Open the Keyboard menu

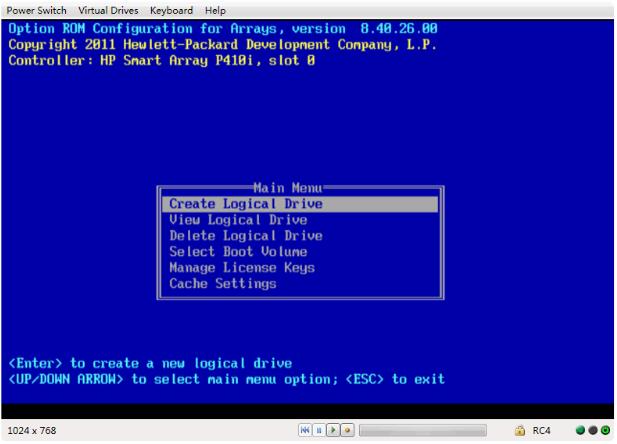coord(171,11)
